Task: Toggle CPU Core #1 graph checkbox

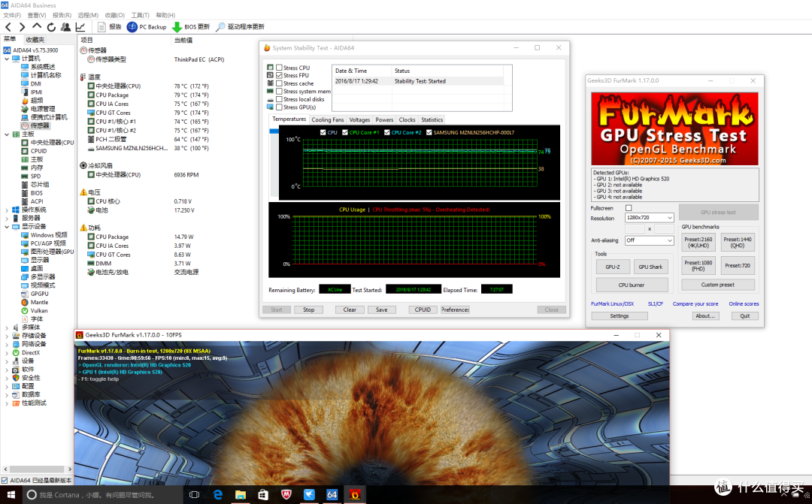Action: pyautogui.click(x=345, y=132)
